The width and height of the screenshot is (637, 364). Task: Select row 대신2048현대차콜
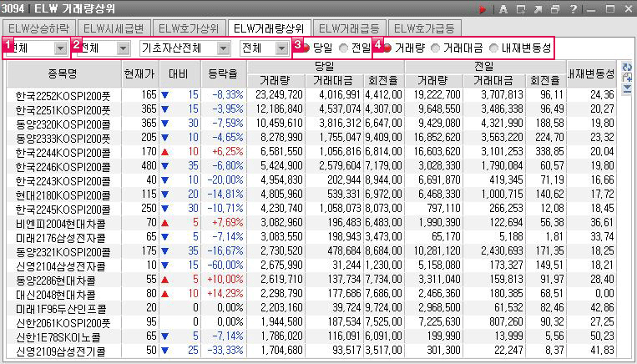pyautogui.click(x=311, y=294)
